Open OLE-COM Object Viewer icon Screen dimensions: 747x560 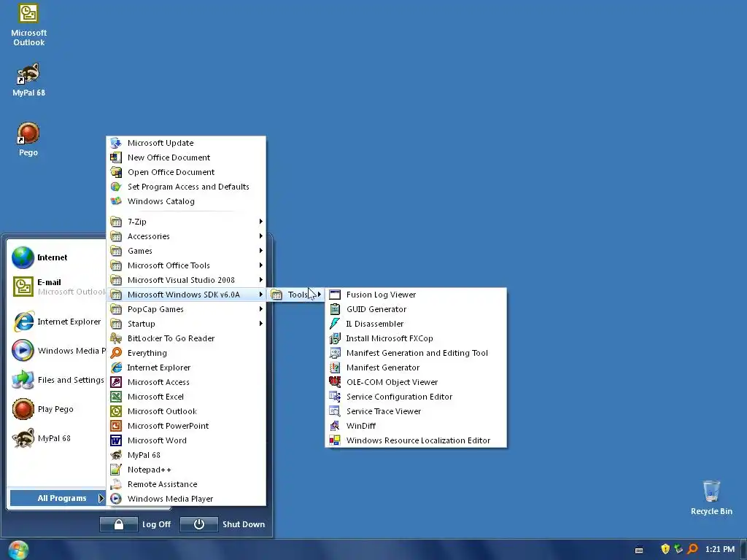click(x=335, y=382)
